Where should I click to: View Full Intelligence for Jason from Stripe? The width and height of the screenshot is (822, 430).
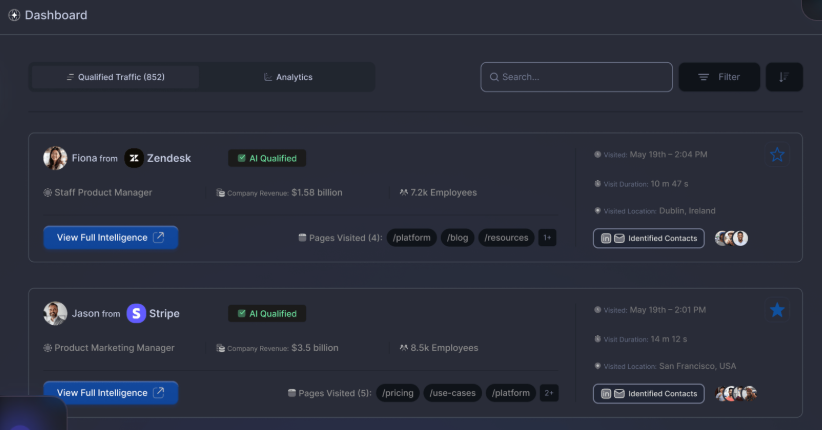(x=111, y=393)
